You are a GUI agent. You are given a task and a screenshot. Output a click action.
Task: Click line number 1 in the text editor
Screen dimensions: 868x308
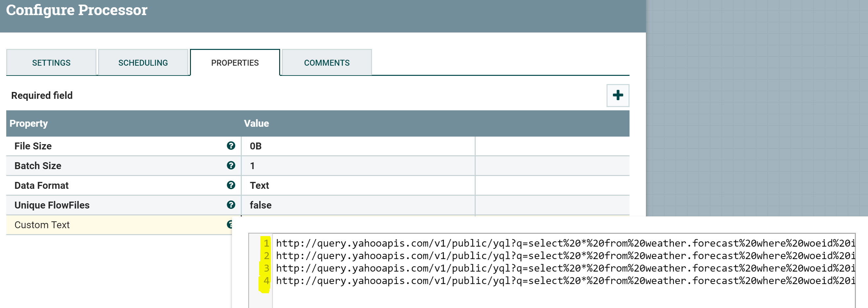266,243
